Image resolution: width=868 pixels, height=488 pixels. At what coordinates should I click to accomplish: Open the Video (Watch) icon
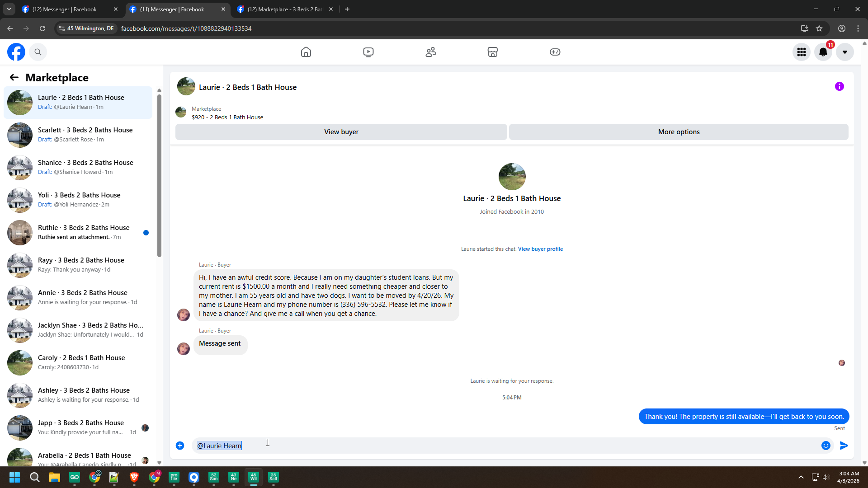(368, 52)
